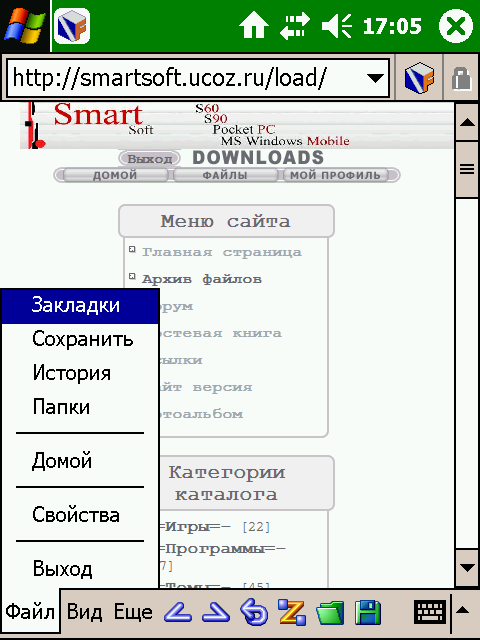Expand the URL address dropdown arrow
480x640 pixels.
point(375,78)
